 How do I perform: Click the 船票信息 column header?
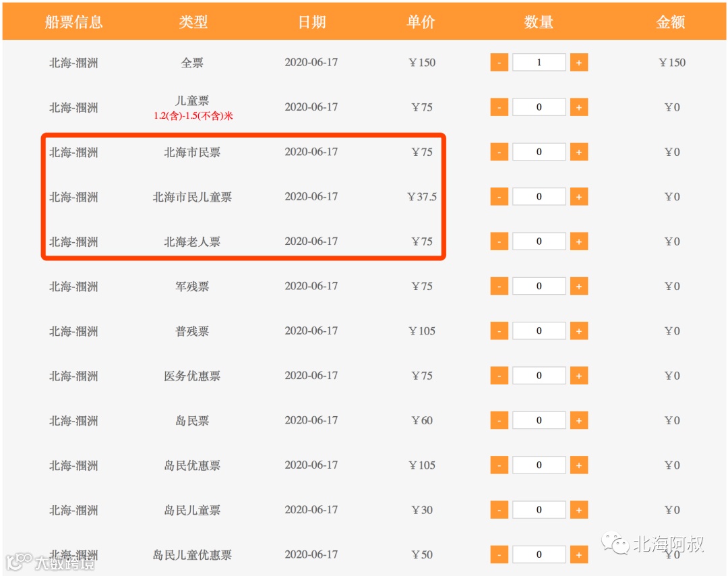tap(74, 22)
